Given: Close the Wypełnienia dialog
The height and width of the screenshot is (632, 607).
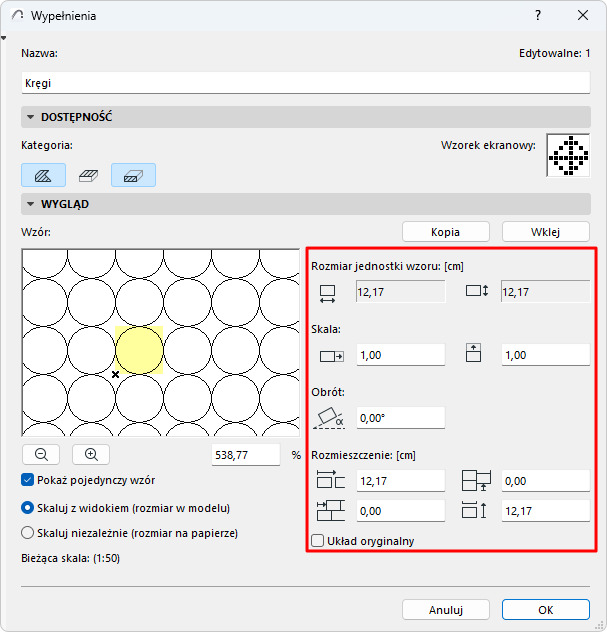Looking at the screenshot, I should coord(583,15).
